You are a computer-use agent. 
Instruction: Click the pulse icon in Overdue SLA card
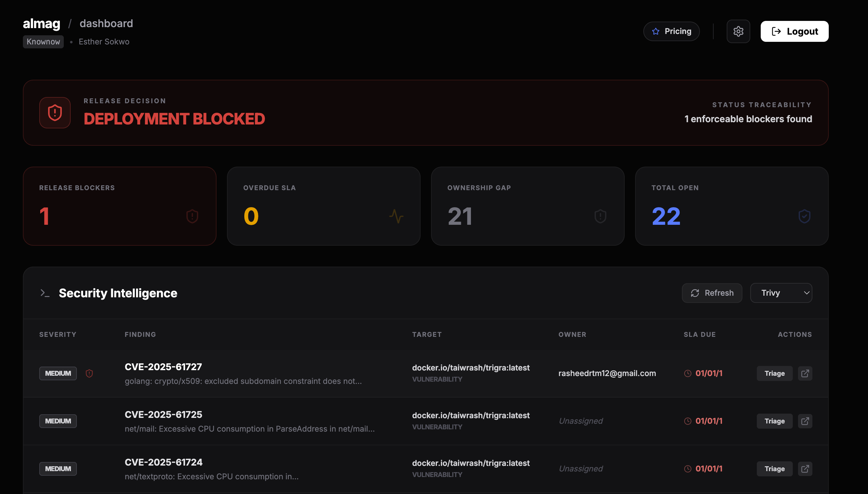396,216
